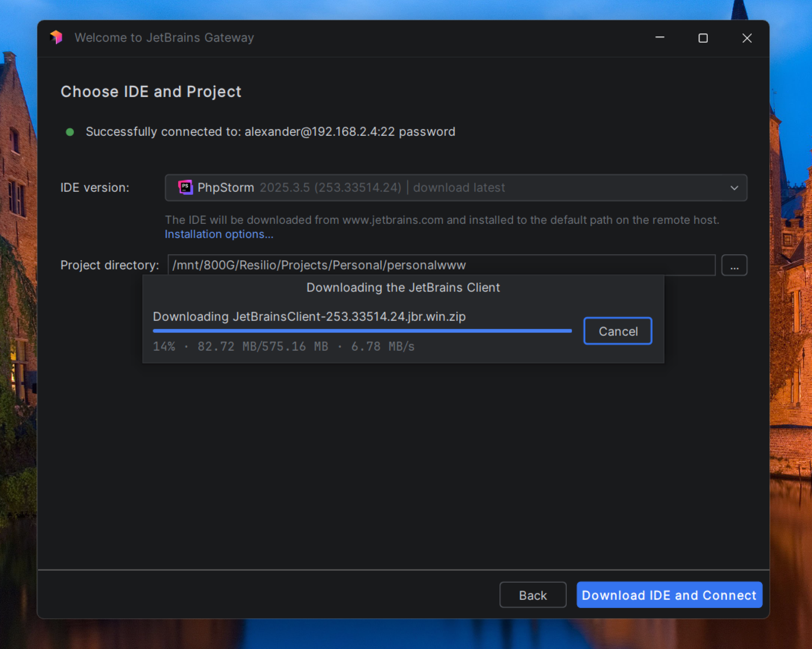The image size is (812, 649).
Task: Click the JetBrains Gateway logo icon
Action: [56, 38]
